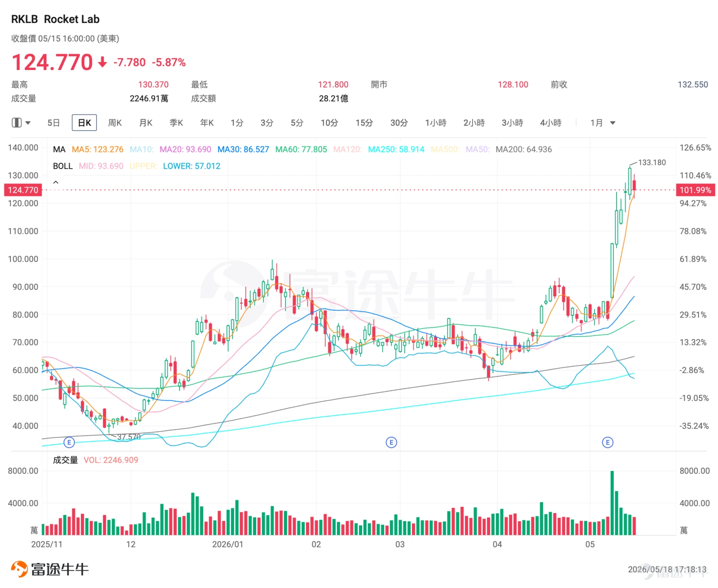
Task: Toggle the MA250: 58.914 line
Action: (x=396, y=149)
